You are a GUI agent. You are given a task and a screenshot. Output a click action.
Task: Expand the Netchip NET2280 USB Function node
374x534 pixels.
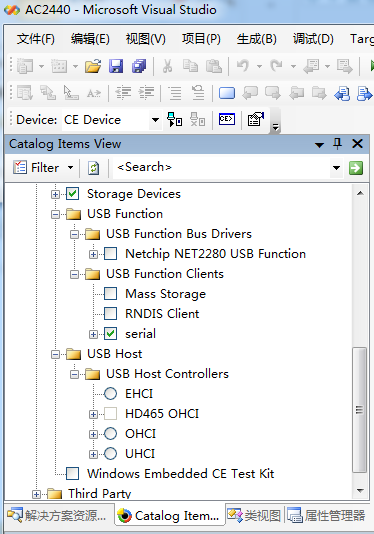point(93,254)
